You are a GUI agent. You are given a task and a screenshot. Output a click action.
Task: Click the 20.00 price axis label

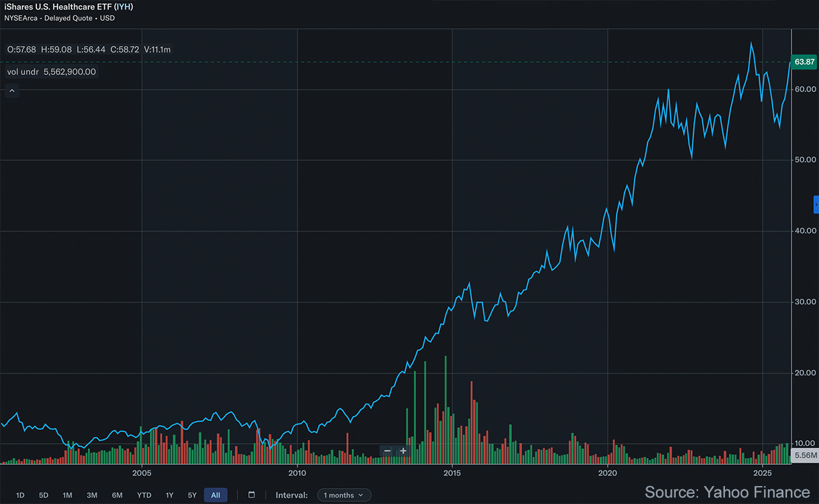click(x=805, y=373)
